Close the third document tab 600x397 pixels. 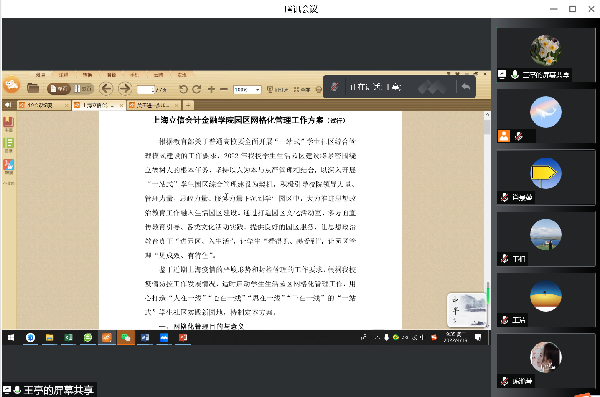pos(176,105)
